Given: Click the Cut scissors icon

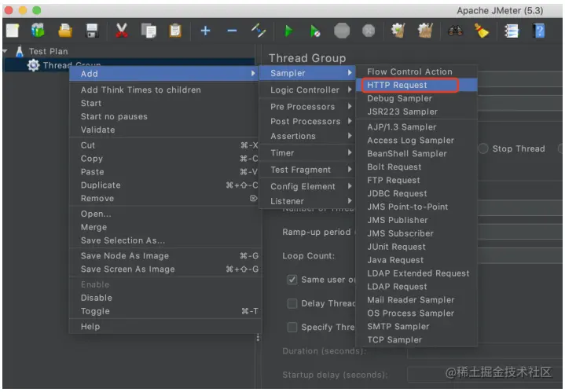Looking at the screenshot, I should [122, 31].
